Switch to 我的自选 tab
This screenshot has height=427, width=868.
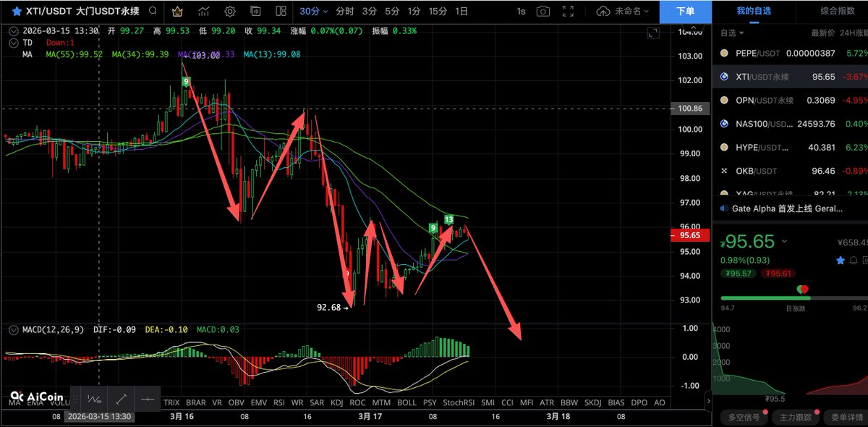[x=754, y=11]
